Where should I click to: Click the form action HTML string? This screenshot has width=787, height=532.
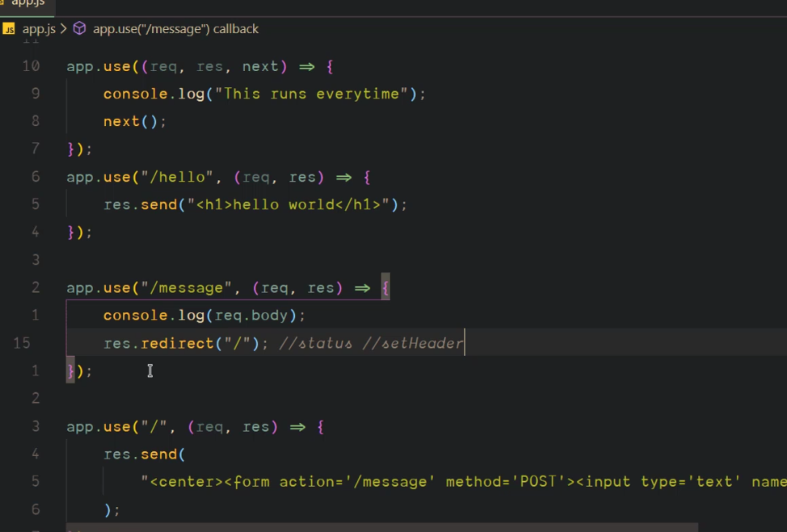(462, 482)
